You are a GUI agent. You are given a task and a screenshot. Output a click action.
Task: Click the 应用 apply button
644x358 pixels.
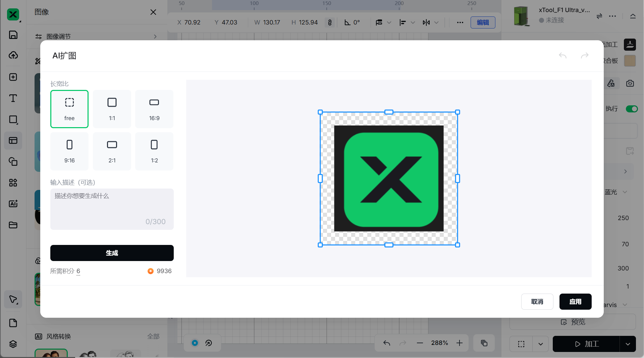(575, 302)
